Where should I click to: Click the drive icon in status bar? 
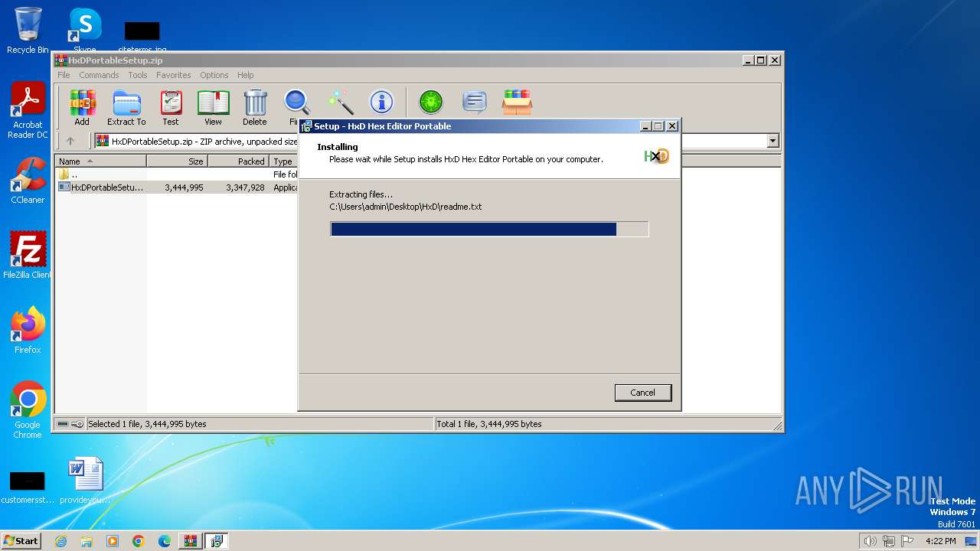click(63, 424)
